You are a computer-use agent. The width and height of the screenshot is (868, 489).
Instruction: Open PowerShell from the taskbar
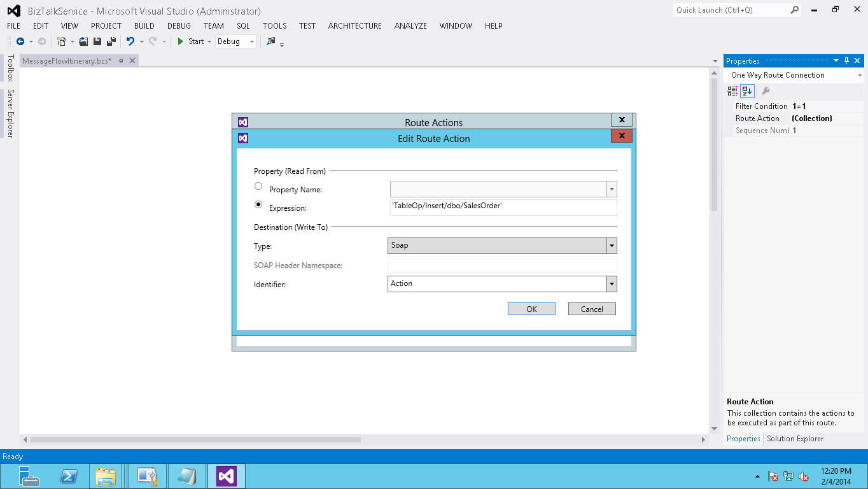point(68,476)
